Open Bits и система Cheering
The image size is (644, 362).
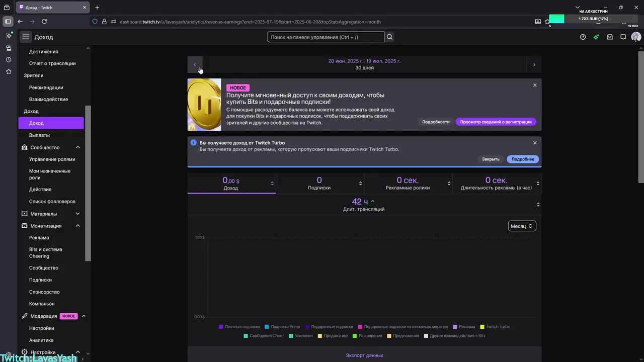pyautogui.click(x=46, y=253)
